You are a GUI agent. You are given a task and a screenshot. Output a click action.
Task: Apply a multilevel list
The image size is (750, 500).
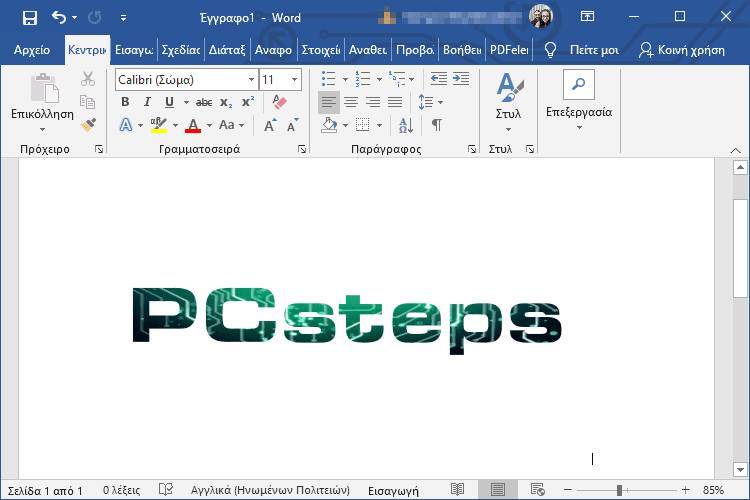397,78
